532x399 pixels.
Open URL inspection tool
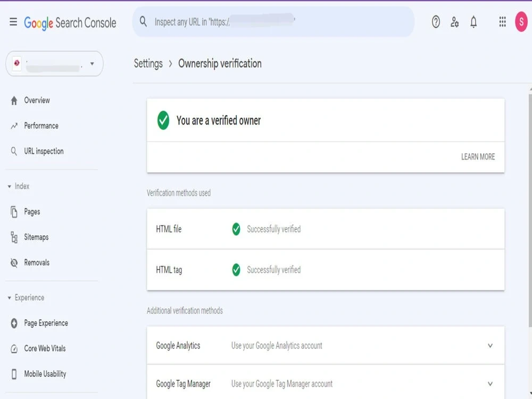click(x=44, y=151)
